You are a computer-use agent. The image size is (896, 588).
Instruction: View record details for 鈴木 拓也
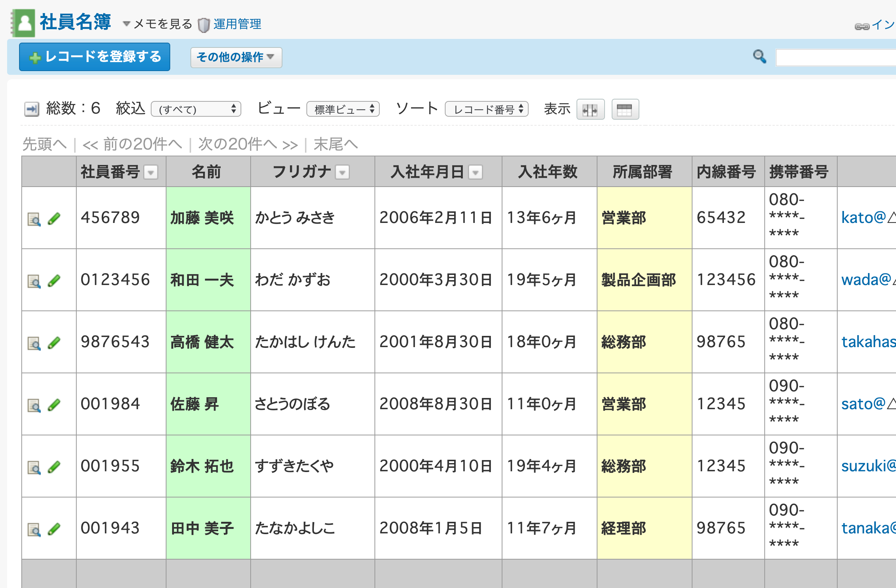34,468
